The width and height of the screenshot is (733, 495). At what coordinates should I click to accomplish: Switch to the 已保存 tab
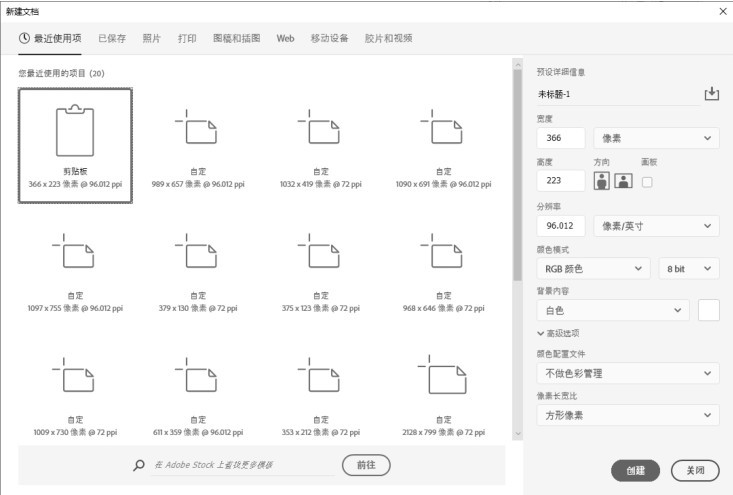click(112, 38)
